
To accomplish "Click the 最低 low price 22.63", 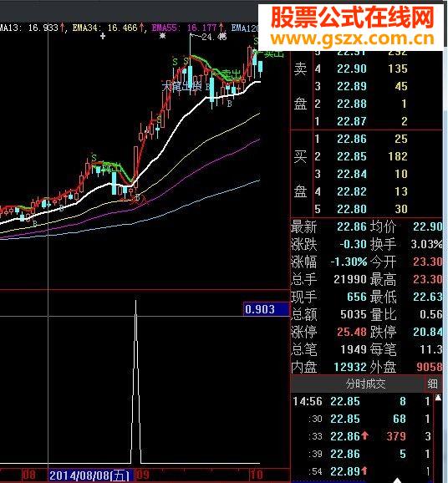I will 428,297.
